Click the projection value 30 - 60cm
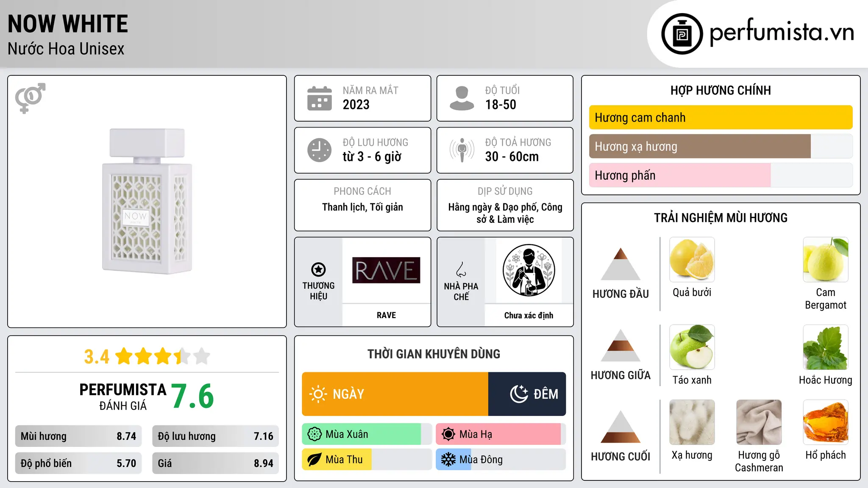This screenshot has height=488, width=868. tap(512, 157)
